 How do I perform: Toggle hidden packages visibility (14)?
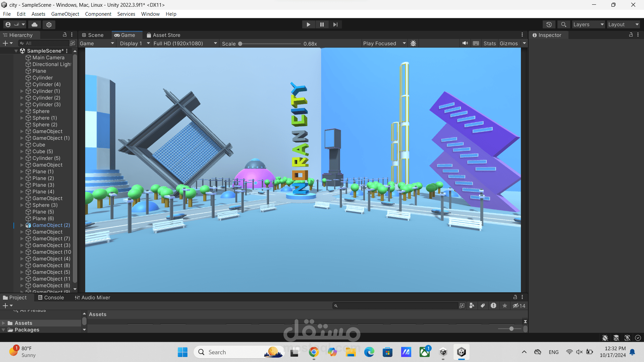[519, 306]
